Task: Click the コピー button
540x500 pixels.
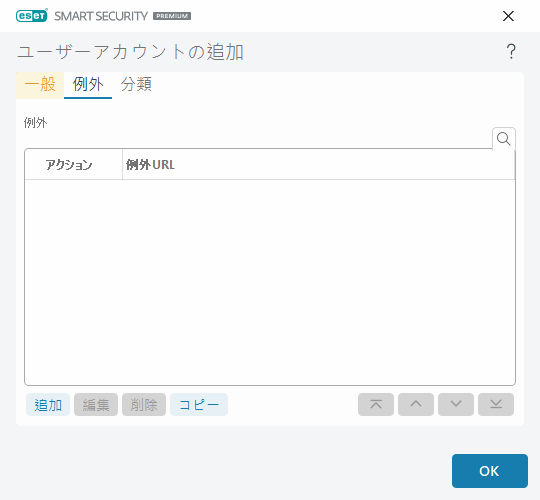Action: point(199,405)
